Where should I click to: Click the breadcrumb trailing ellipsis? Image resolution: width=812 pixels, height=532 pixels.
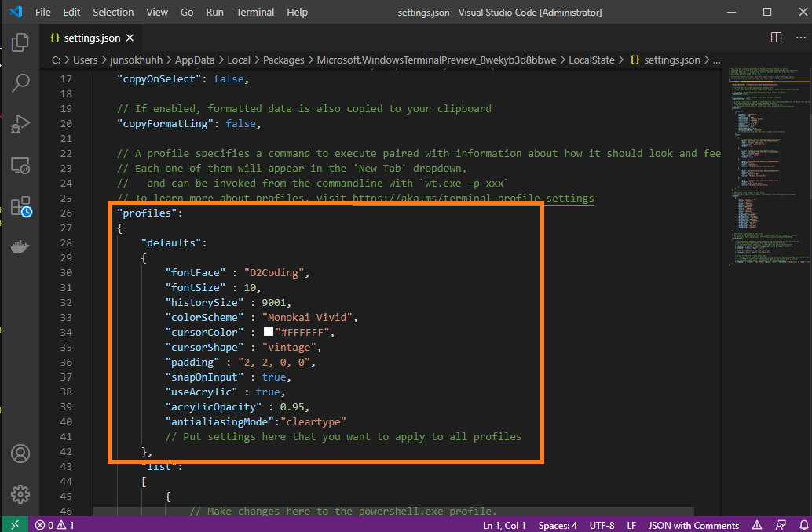(717, 60)
